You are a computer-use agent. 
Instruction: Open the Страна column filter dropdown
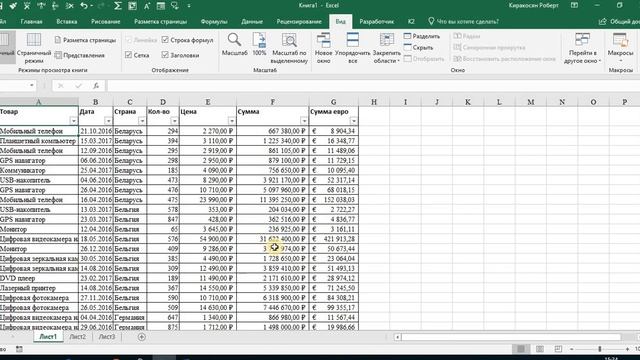(x=142, y=121)
